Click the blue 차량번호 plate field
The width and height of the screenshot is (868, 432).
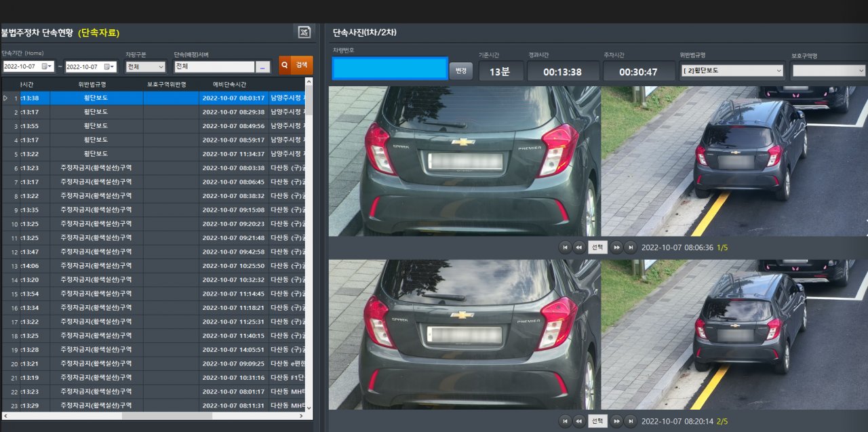point(390,68)
